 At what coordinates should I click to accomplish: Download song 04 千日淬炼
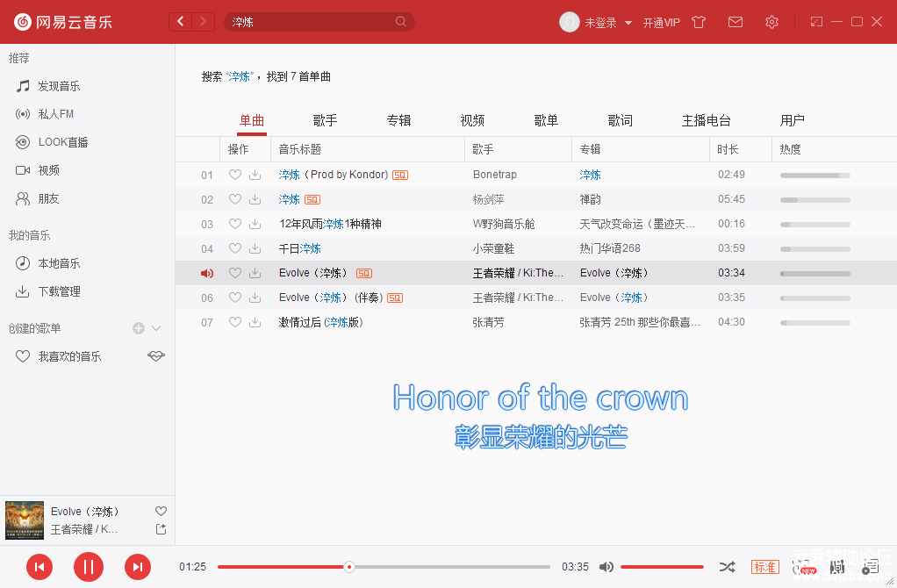click(x=255, y=249)
